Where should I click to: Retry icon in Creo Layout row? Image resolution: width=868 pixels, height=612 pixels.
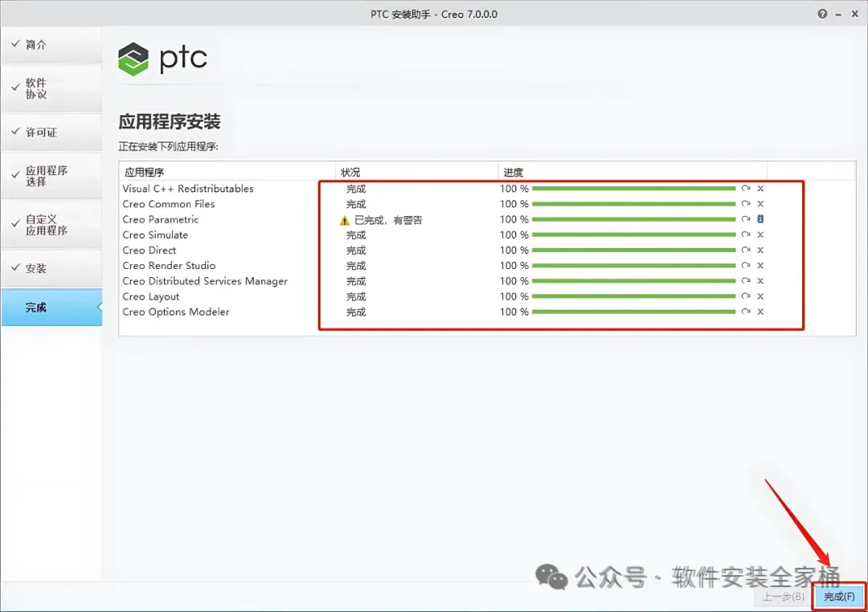(746, 296)
